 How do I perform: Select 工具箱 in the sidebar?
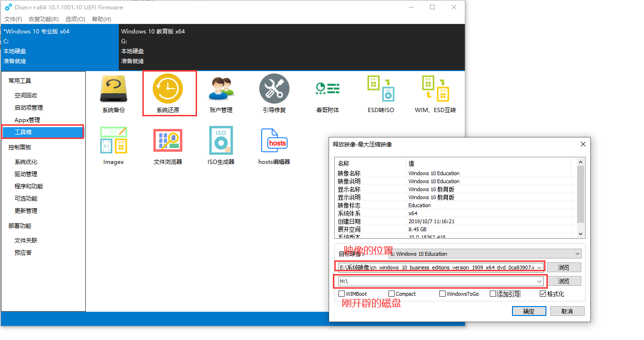[43, 132]
